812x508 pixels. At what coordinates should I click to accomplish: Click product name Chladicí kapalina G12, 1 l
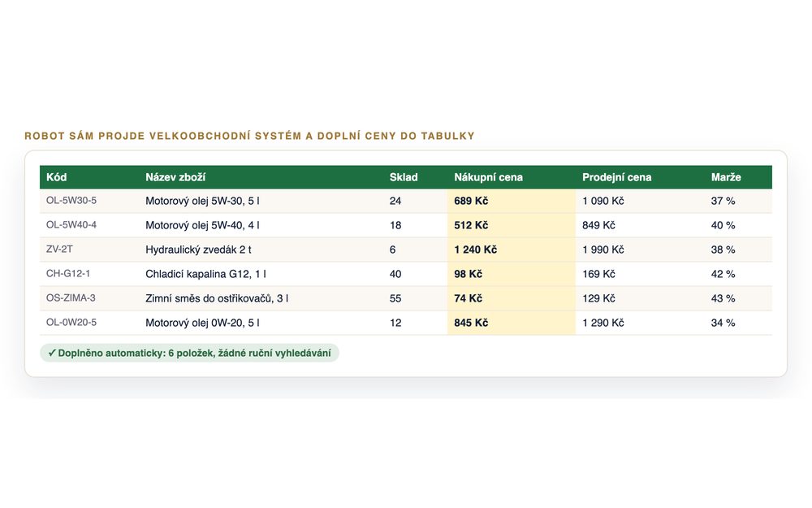click(x=205, y=274)
